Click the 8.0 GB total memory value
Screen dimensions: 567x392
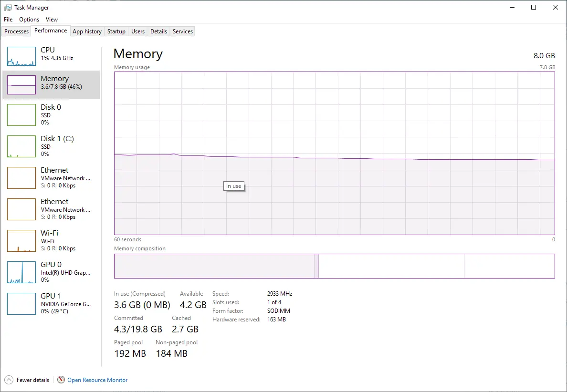pyautogui.click(x=544, y=56)
